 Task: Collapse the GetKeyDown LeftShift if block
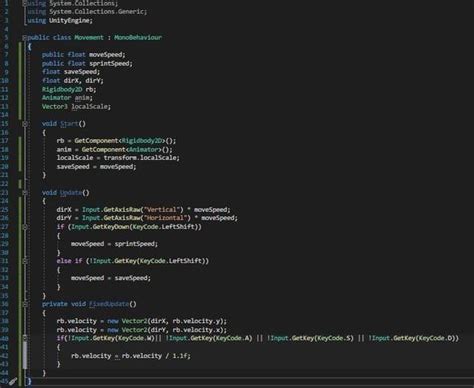coord(25,227)
